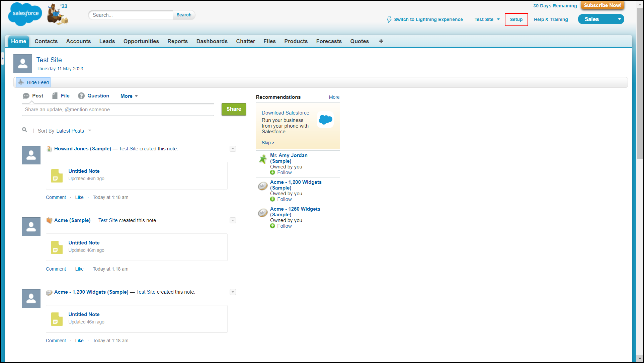Click the Question post type icon
This screenshot has width=644, height=363.
click(81, 96)
